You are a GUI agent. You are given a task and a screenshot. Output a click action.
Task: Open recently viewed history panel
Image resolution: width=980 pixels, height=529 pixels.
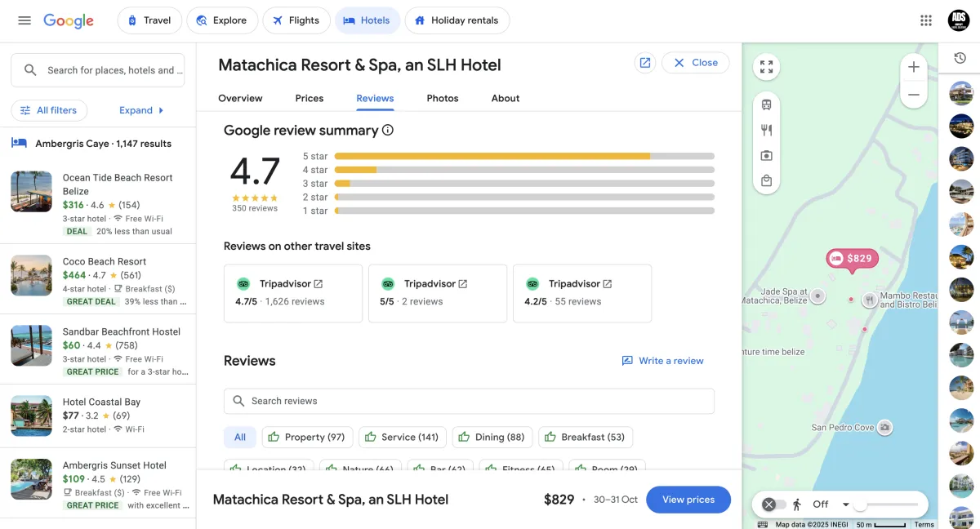tap(960, 58)
